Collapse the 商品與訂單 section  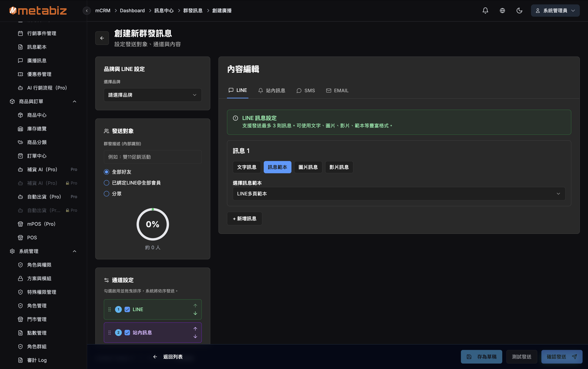pyautogui.click(x=74, y=101)
